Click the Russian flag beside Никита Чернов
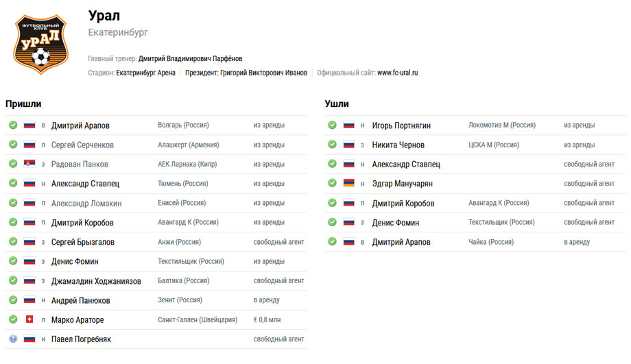Viewport: 631px width, 364px height. click(x=349, y=145)
